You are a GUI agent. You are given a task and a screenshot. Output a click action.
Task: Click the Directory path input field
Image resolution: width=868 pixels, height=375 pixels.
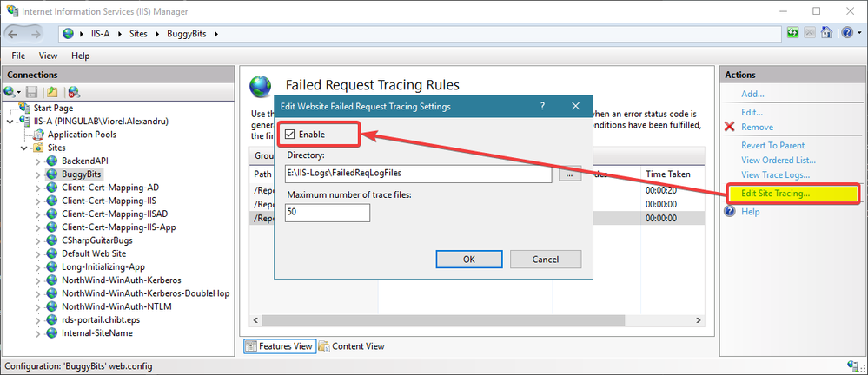[x=419, y=173]
